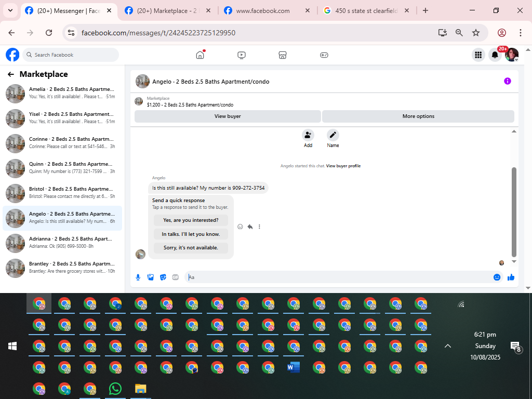Open the Facebook logo home link
Viewport: 532px width, 399px height.
[12, 55]
